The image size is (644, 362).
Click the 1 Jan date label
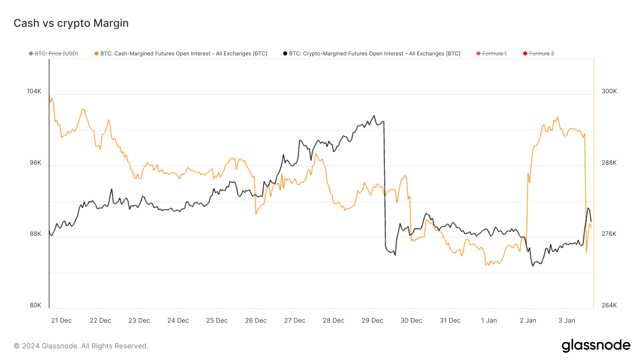tap(489, 321)
